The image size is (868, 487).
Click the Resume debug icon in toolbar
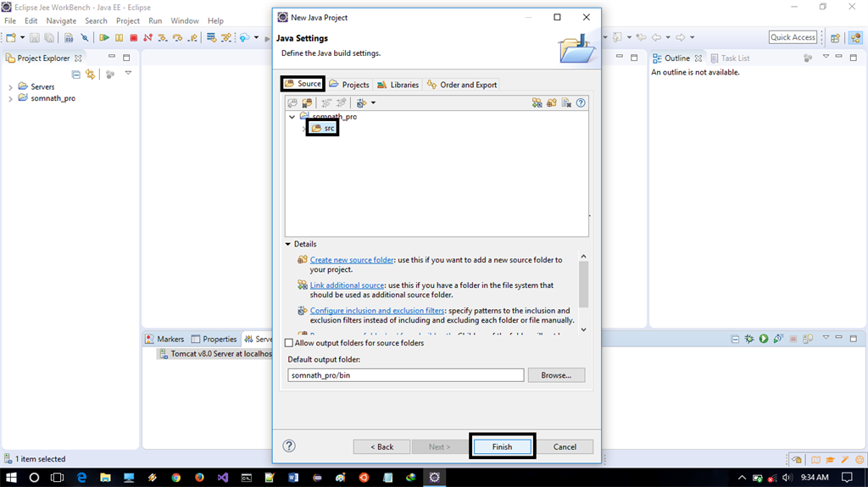(x=104, y=37)
